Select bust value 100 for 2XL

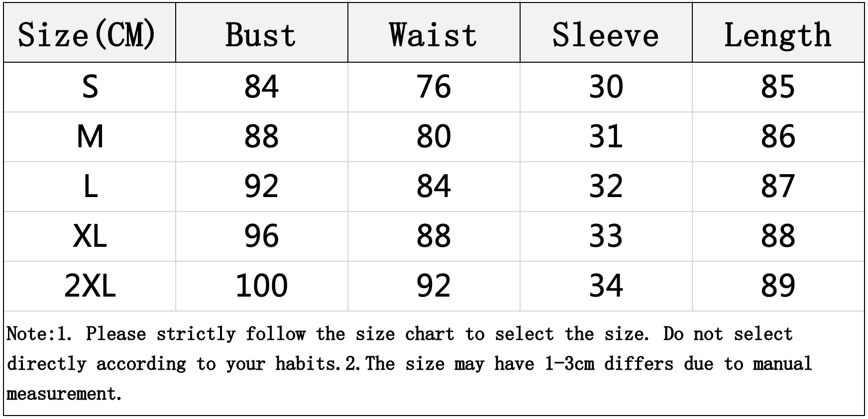point(261,286)
